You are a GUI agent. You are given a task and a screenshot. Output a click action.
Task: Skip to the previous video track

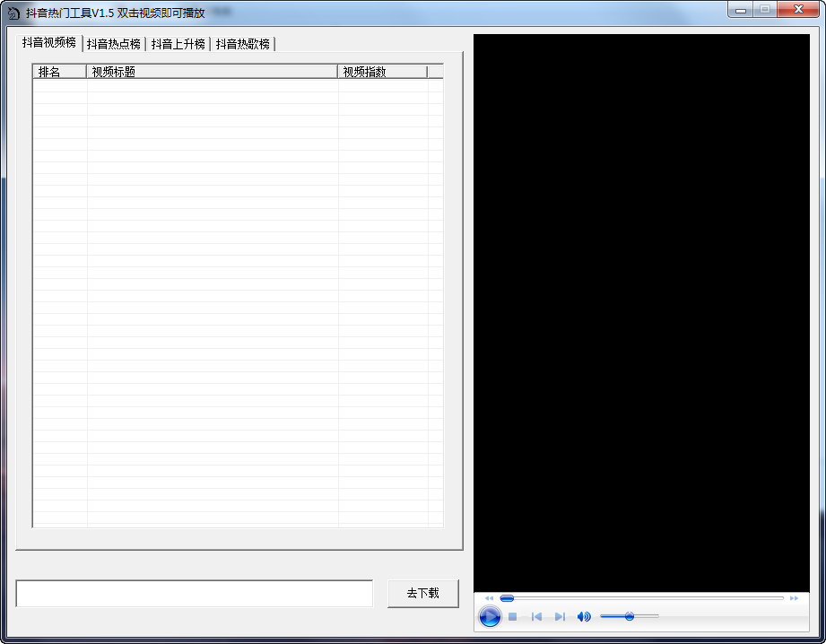click(x=536, y=616)
